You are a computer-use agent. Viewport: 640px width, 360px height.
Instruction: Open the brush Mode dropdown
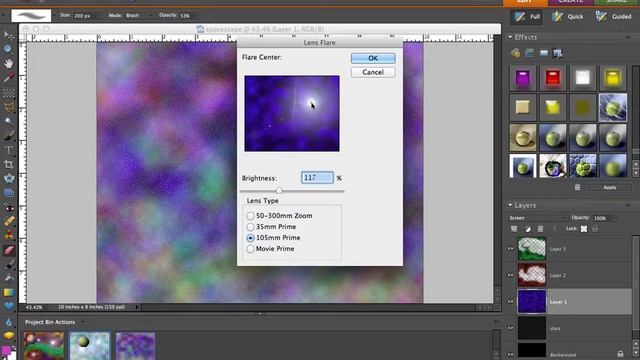(139, 16)
